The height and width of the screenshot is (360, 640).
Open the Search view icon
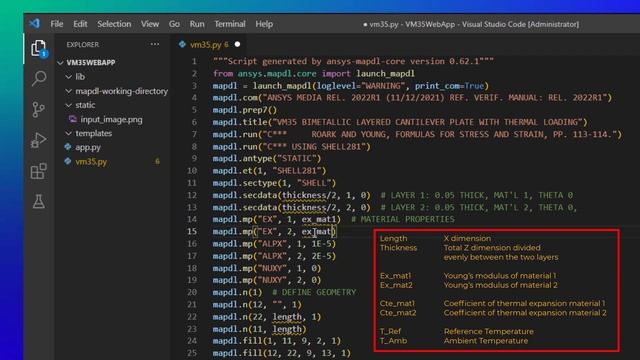pyautogui.click(x=39, y=78)
